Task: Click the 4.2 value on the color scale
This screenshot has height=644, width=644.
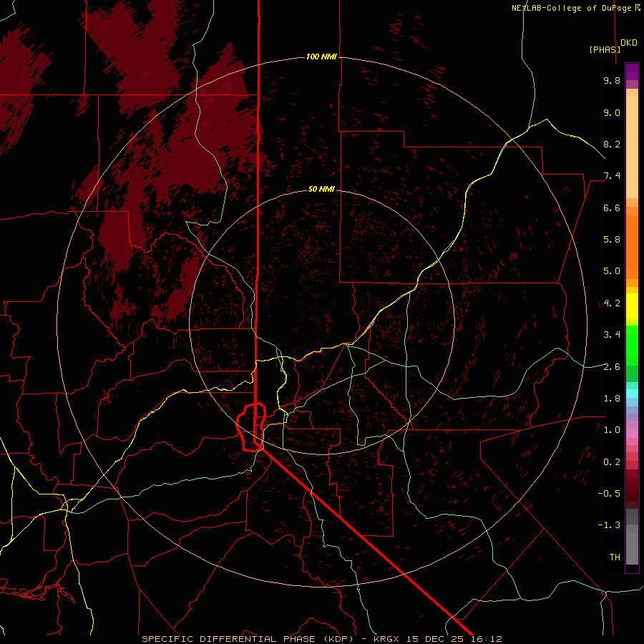Action: click(x=612, y=303)
